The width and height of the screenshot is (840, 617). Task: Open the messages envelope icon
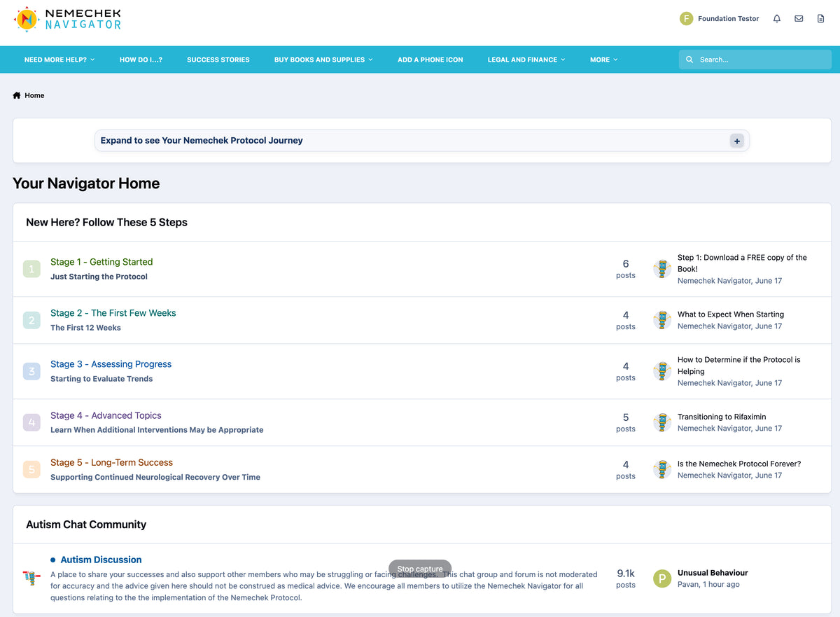coord(799,19)
